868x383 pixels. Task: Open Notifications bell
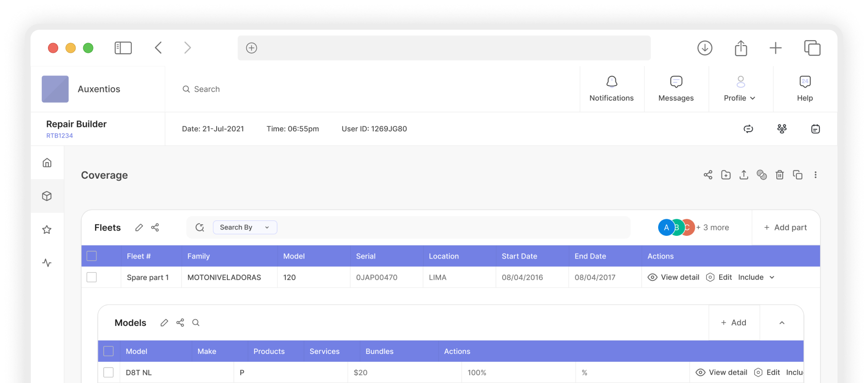coord(612,89)
